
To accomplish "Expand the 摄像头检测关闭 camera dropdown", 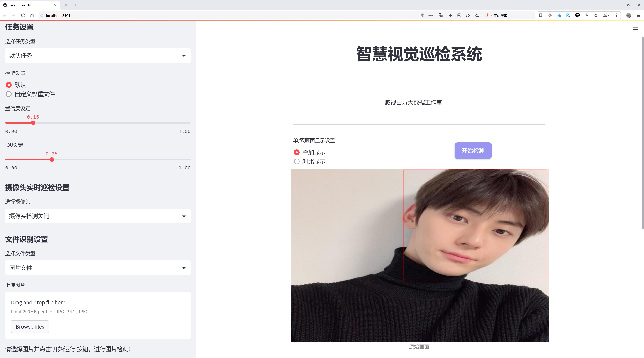I will pyautogui.click(x=98, y=216).
